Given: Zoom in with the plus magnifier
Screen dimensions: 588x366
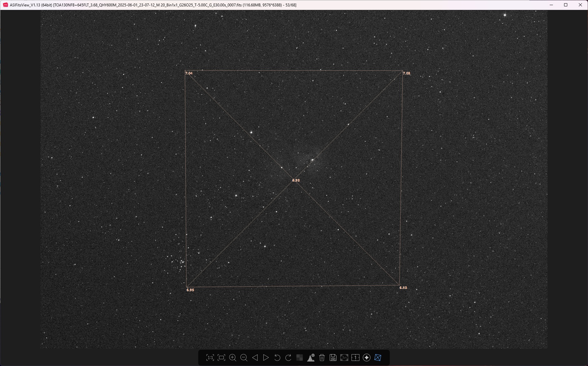Looking at the screenshot, I should click(233, 358).
